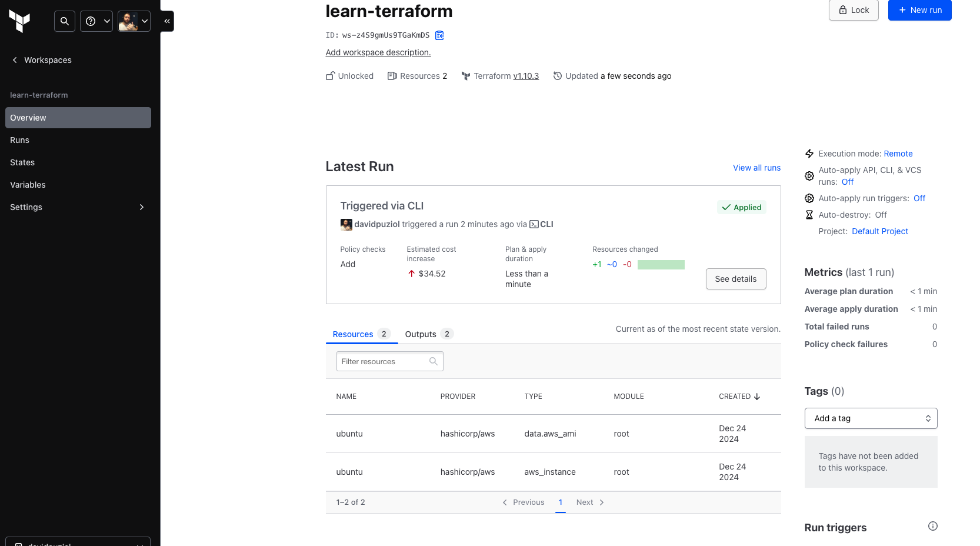Click the Terraform logo in sidebar
This screenshot has height=546, width=980.
click(x=19, y=21)
